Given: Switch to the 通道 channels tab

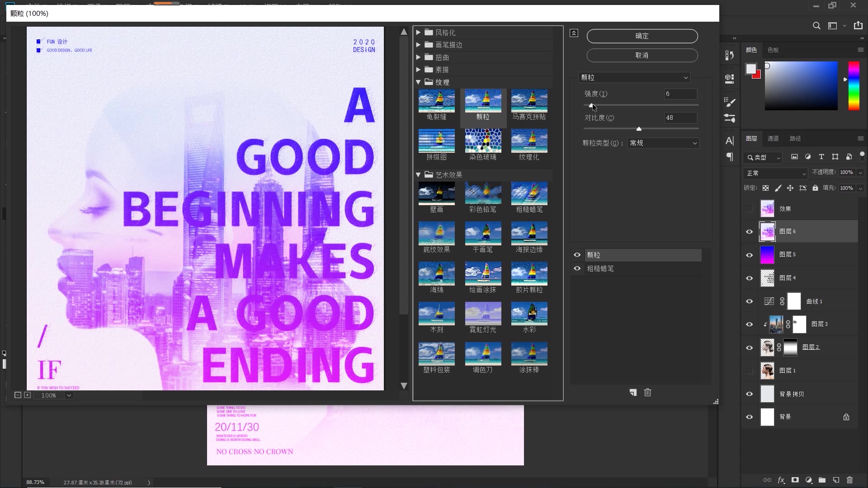Looking at the screenshot, I should pyautogui.click(x=773, y=139).
